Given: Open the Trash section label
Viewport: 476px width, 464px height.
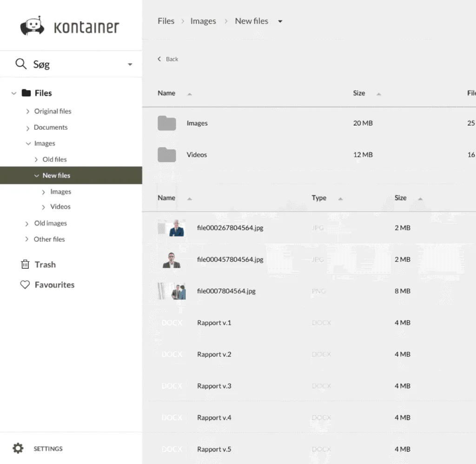Looking at the screenshot, I should [45, 265].
